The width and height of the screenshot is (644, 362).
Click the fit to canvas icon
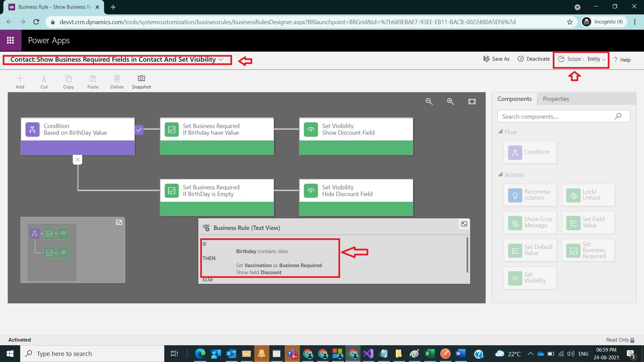pyautogui.click(x=472, y=102)
